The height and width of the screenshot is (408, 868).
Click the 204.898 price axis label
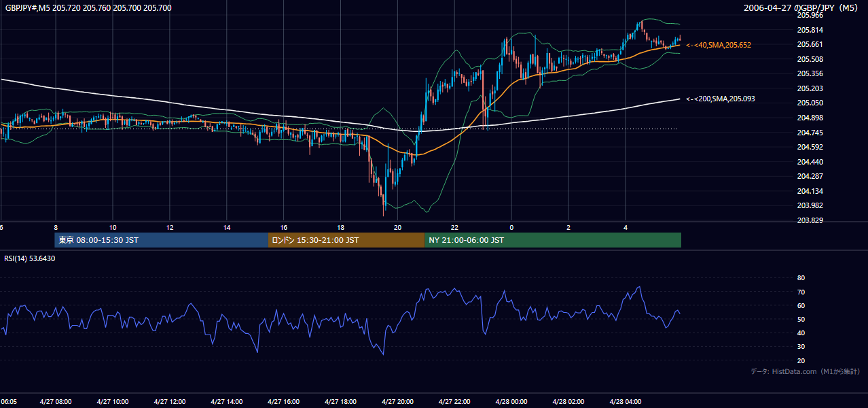click(810, 118)
